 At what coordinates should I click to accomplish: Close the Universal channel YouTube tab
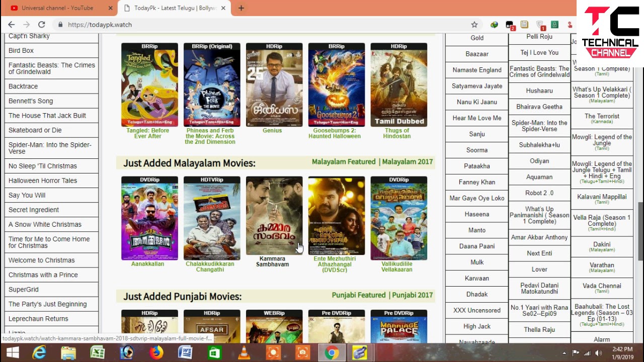111,8
